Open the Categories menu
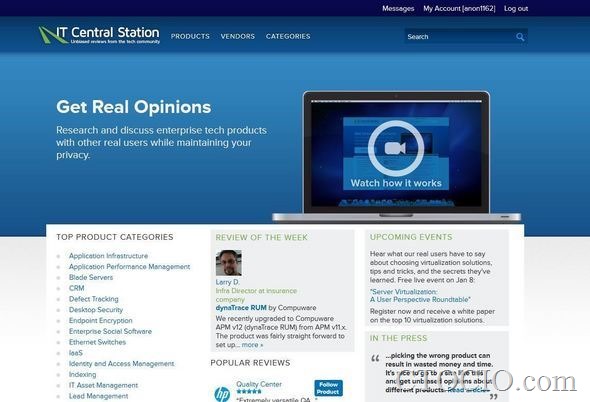Screen dimensions: 590x402 pyautogui.click(x=288, y=37)
